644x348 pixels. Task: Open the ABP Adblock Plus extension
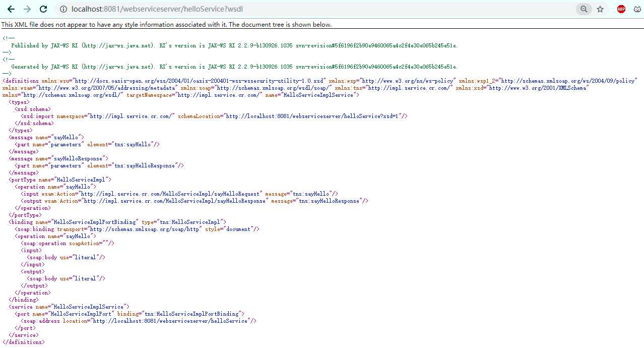coord(621,9)
